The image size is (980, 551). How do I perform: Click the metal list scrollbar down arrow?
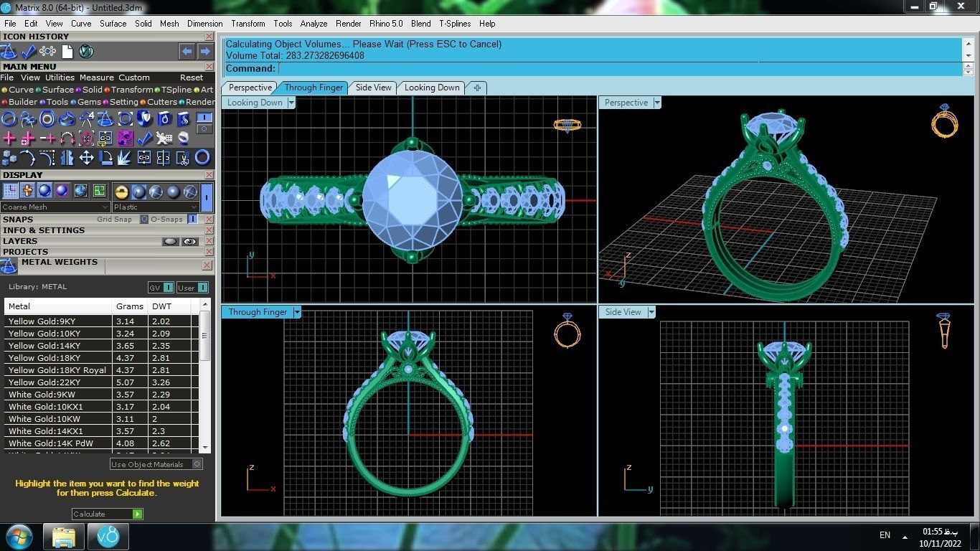205,447
